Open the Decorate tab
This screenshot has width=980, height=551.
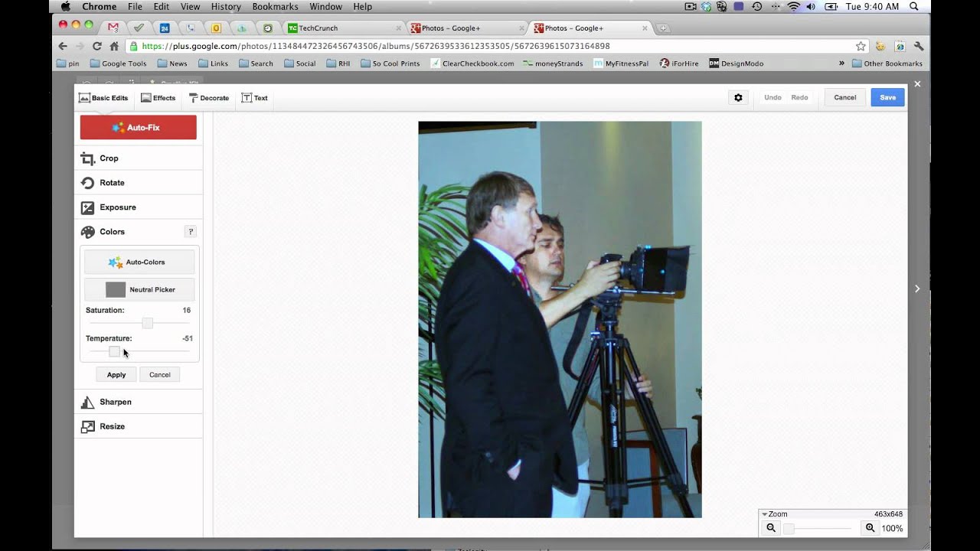[x=208, y=98]
